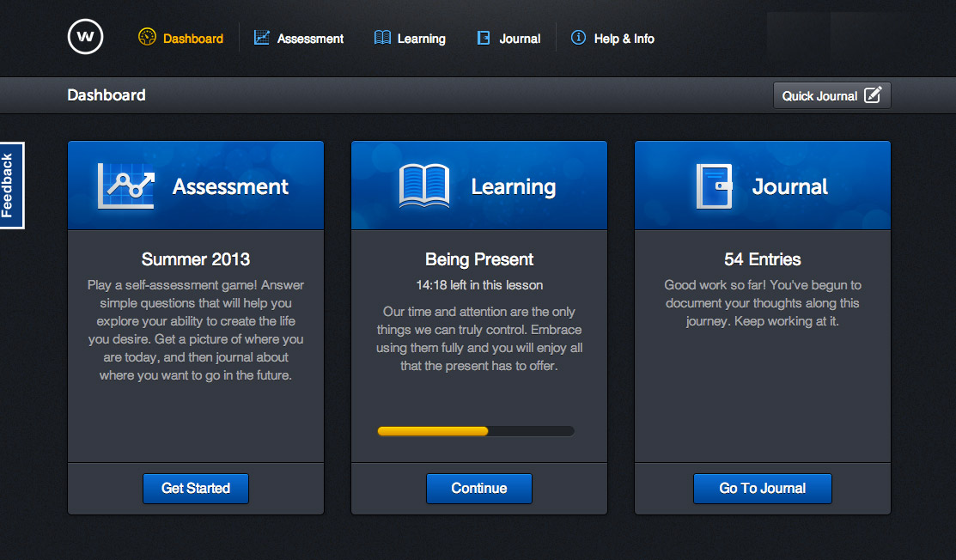Click the Dashboard gauge icon in navbar
Viewport: 956px width, 560px height.
(x=147, y=37)
